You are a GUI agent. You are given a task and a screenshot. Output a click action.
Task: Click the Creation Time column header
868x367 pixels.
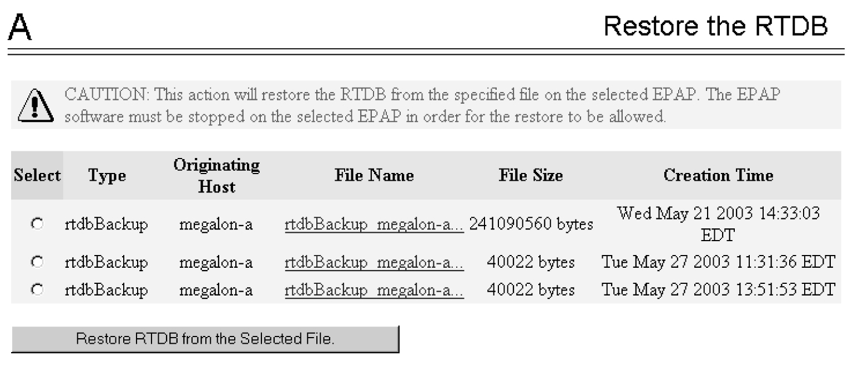718,176
